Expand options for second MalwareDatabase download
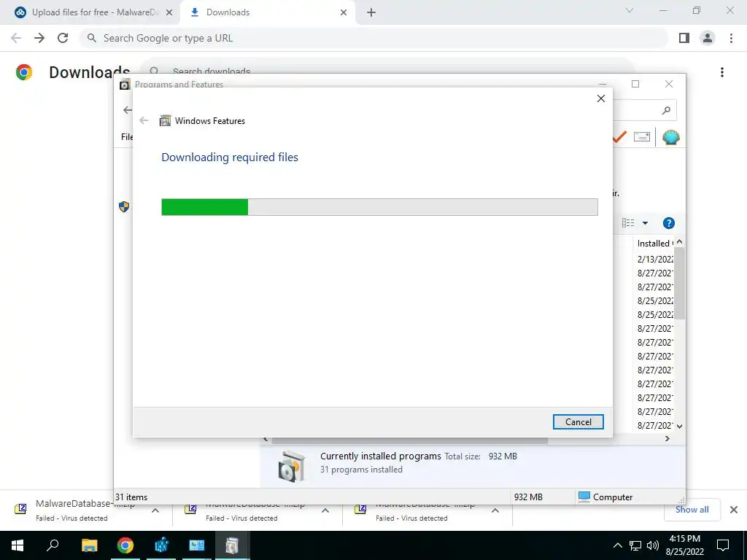The height and width of the screenshot is (560, 747). [325, 510]
